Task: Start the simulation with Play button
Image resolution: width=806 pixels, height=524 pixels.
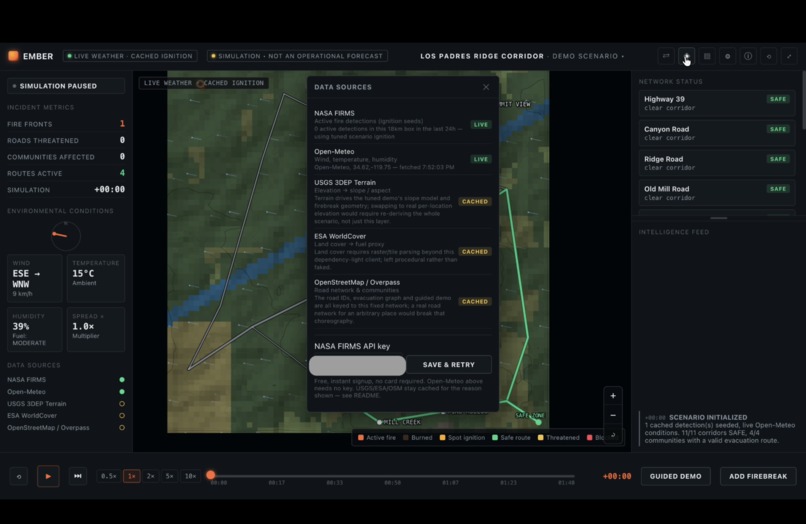Action: tap(48, 476)
